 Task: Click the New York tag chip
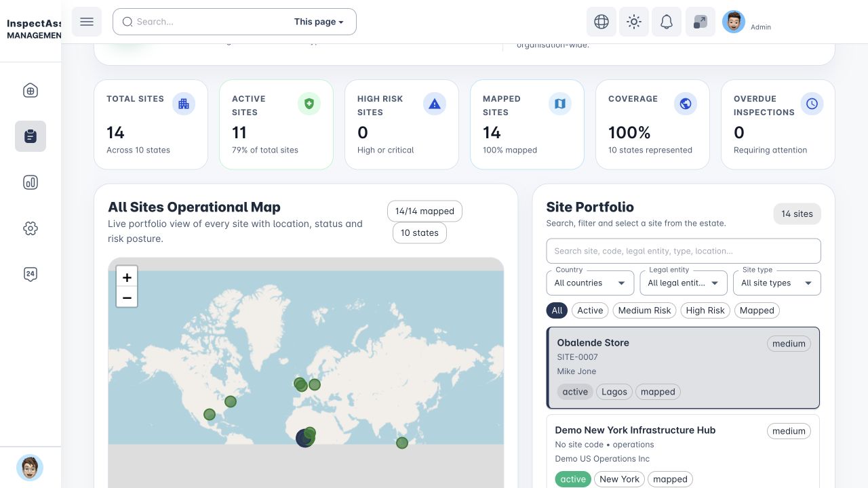619,479
